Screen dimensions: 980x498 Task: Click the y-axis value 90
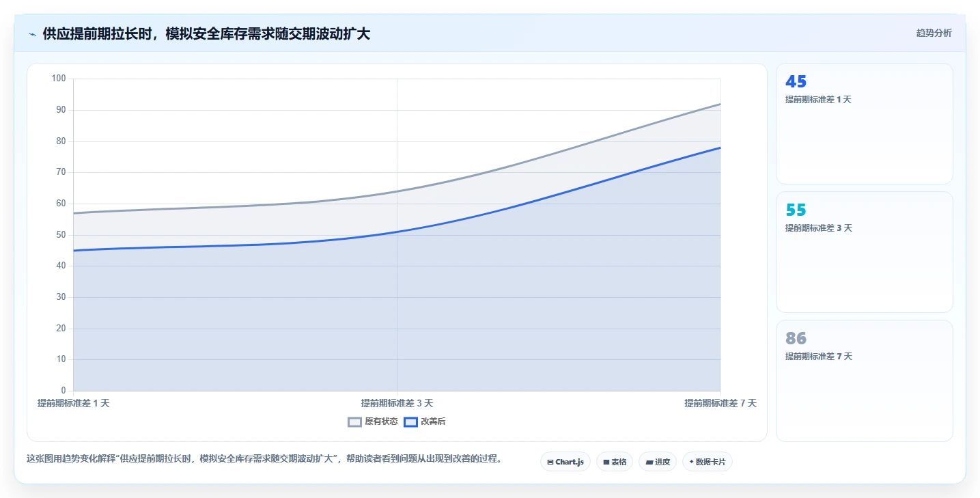tap(61, 109)
